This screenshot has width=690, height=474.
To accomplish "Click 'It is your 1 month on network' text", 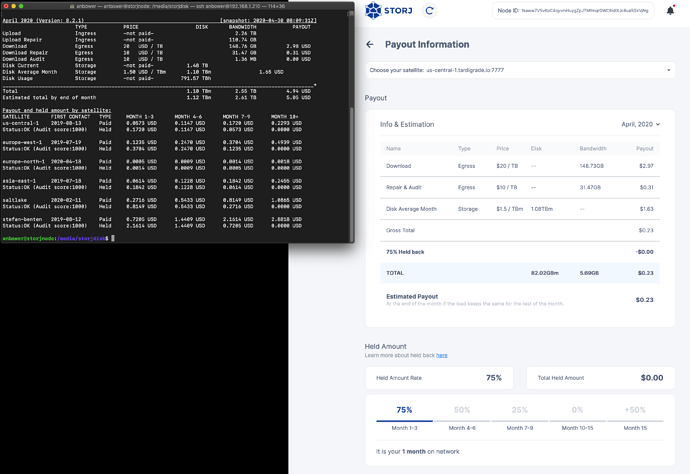I will point(418,452).
